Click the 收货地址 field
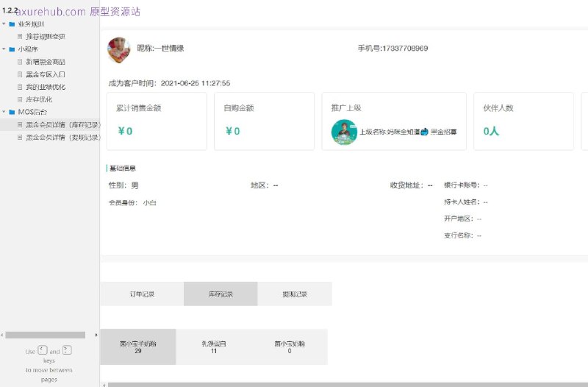The width and height of the screenshot is (588, 387). [x=412, y=185]
